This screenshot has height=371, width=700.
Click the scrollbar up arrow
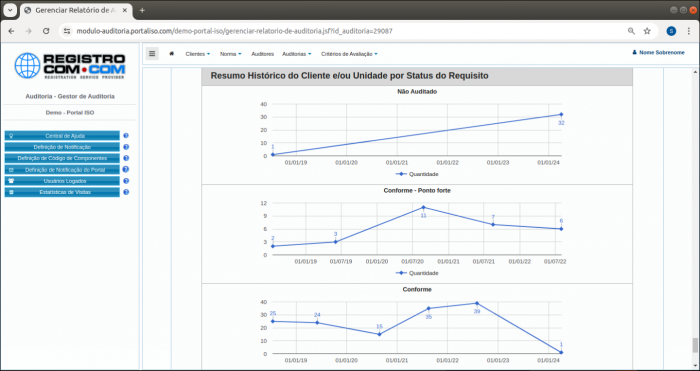[x=695, y=71]
